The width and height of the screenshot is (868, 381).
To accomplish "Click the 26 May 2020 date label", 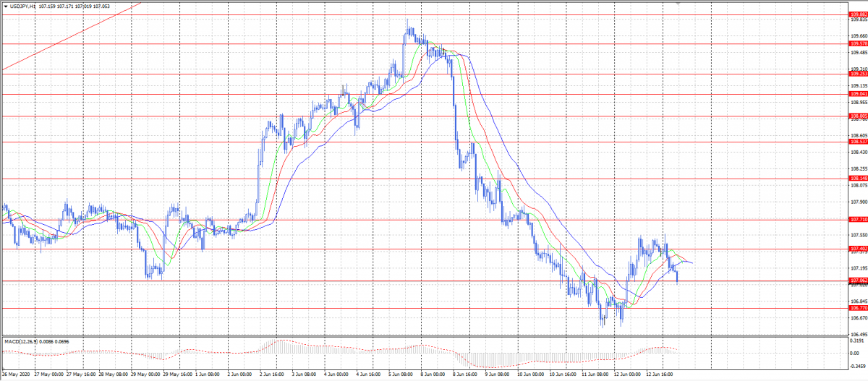I will 14,374.
